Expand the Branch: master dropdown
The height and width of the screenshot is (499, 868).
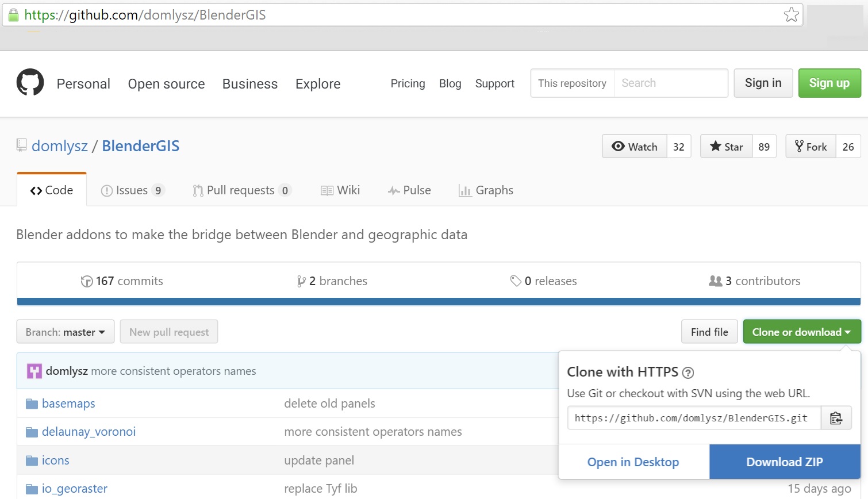tap(66, 332)
